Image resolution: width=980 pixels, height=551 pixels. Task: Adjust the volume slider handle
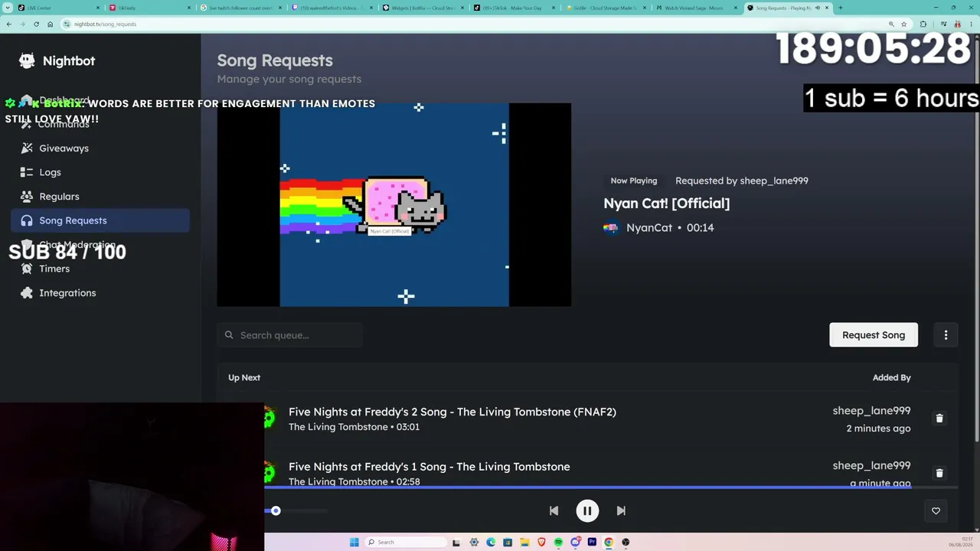coord(276,511)
